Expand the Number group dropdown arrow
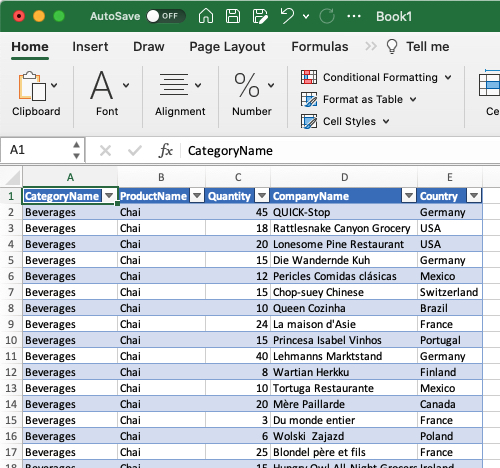500x468 pixels. pos(271,85)
